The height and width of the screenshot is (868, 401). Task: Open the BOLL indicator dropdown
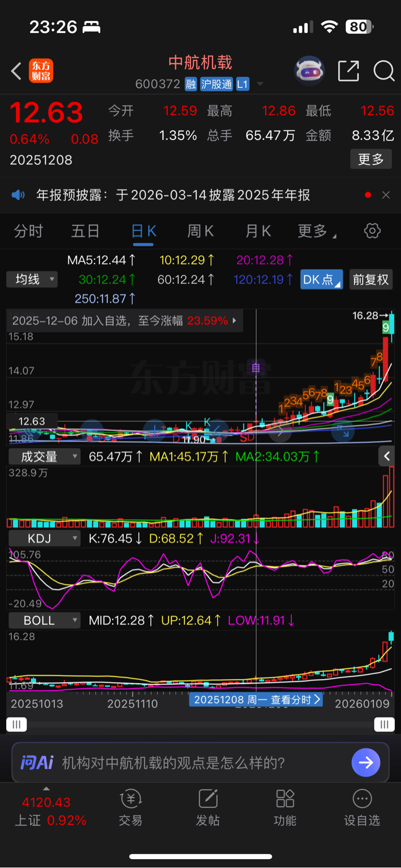44,620
